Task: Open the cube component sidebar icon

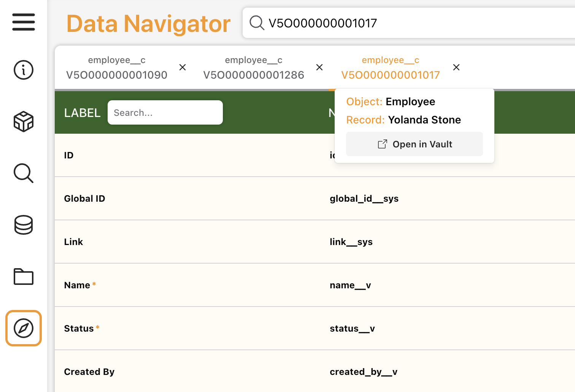Action: tap(24, 122)
